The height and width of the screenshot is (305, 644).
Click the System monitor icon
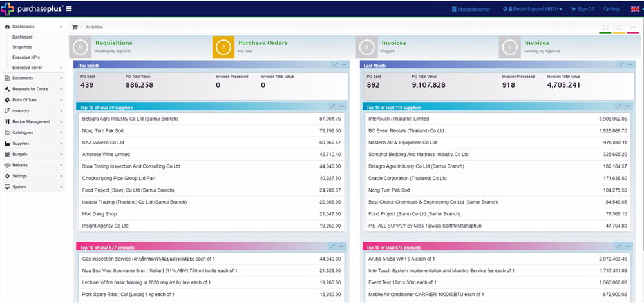(x=7, y=186)
